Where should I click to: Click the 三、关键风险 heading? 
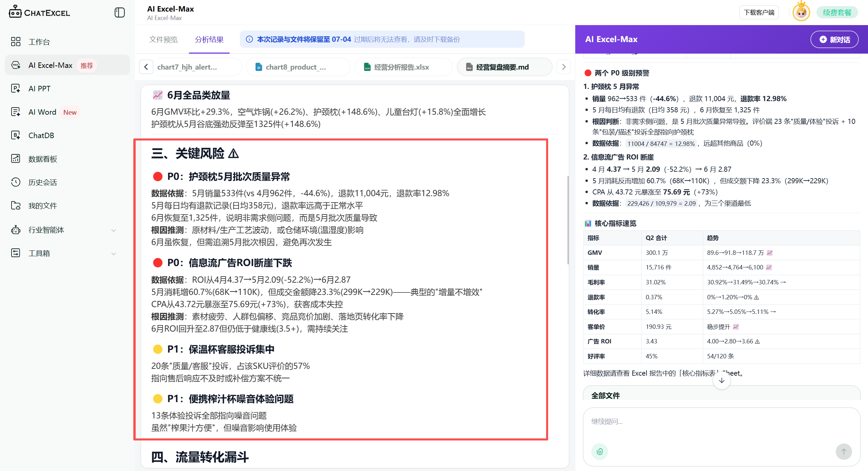coord(195,153)
